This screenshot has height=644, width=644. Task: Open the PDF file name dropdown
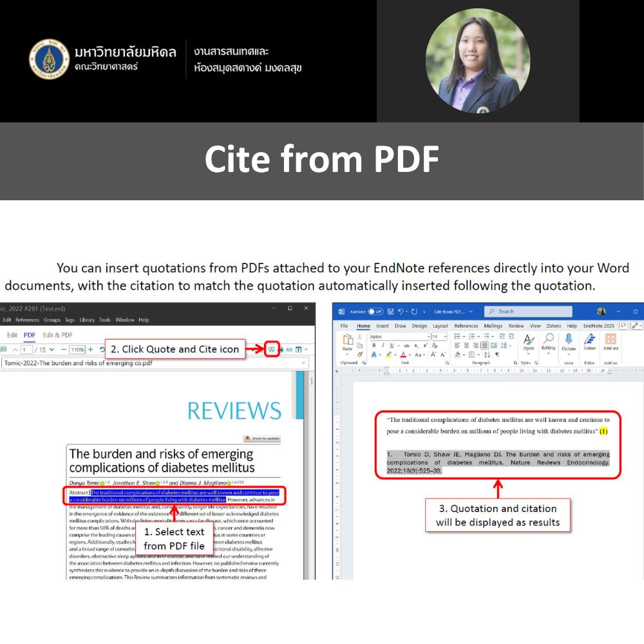303,363
